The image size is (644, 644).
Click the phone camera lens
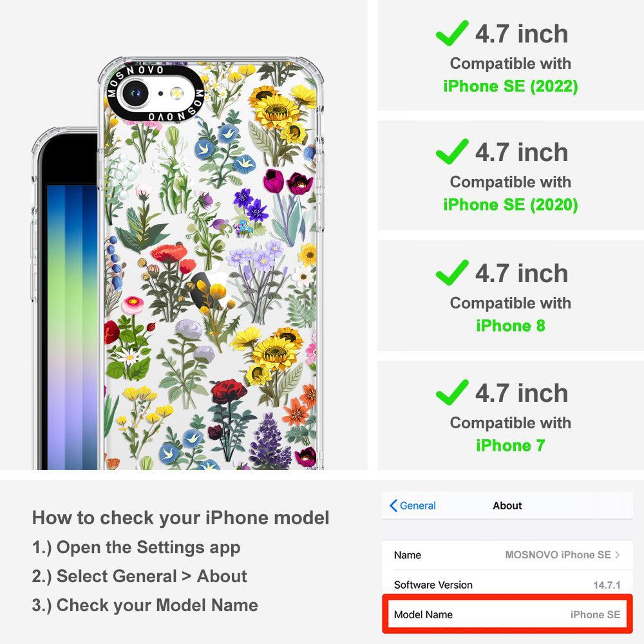134,93
